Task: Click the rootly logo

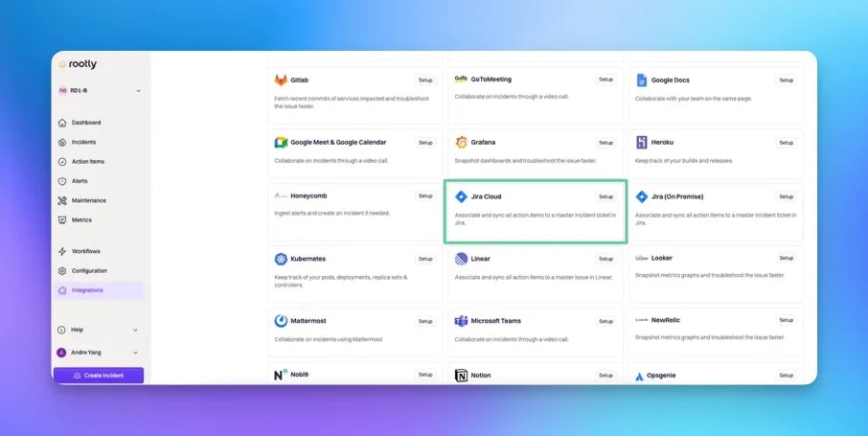Action: (x=78, y=64)
